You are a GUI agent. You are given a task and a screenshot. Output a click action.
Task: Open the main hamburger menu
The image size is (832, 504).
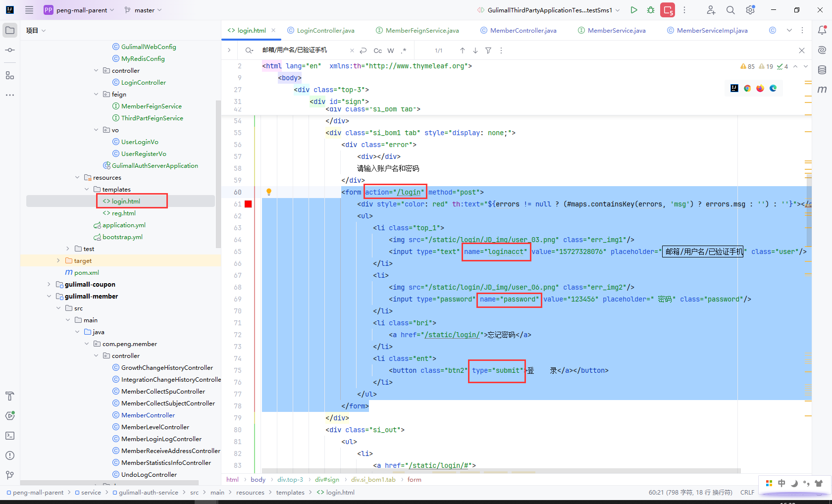click(x=29, y=10)
